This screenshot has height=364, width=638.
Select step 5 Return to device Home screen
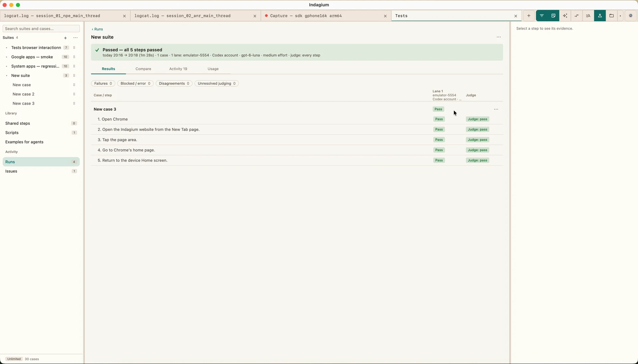click(297, 160)
